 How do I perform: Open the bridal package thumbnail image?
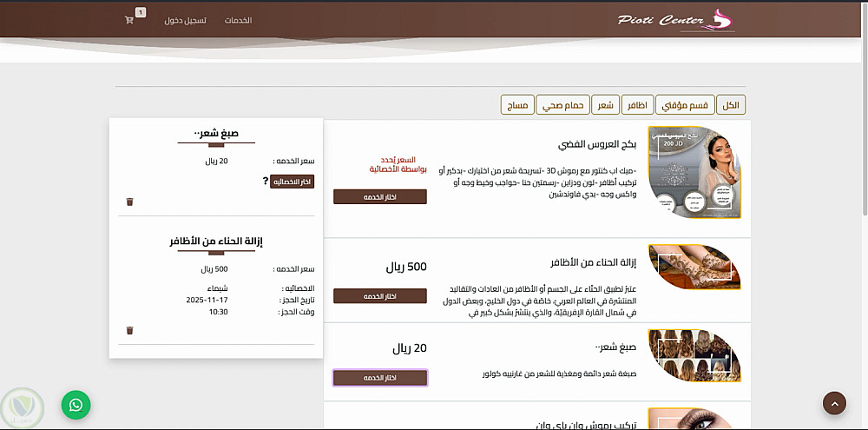click(694, 172)
